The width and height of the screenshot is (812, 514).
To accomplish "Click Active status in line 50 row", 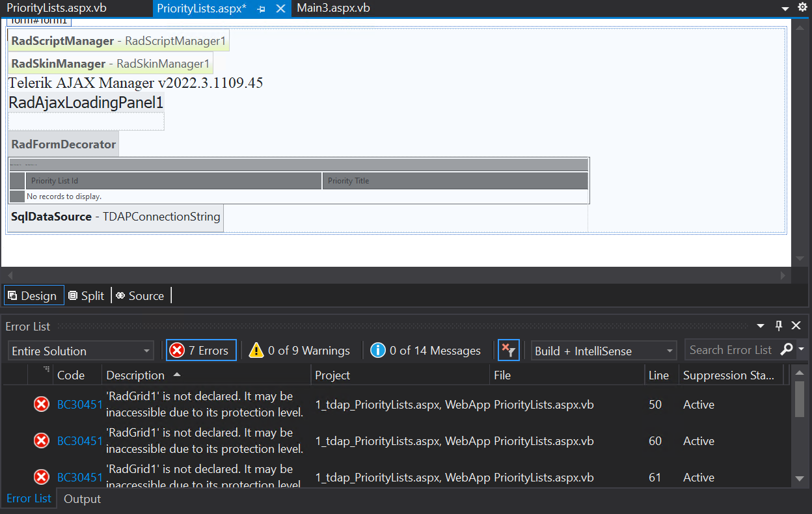I will (699, 405).
